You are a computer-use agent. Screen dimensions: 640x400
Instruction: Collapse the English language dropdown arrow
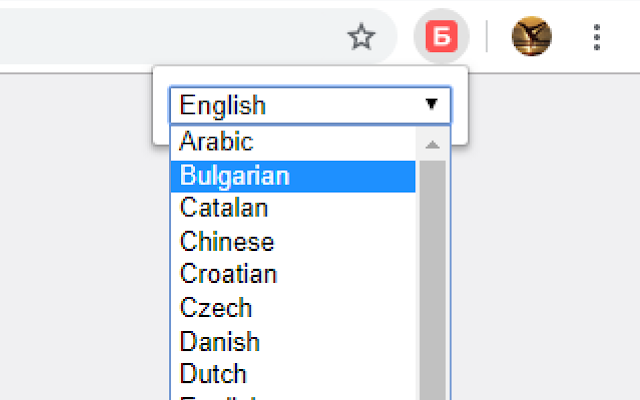431,104
